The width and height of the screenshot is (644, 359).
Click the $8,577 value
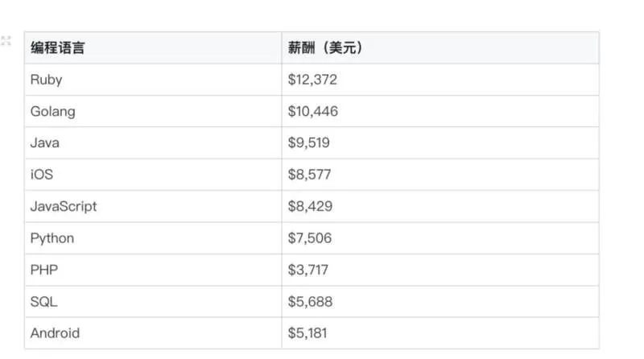click(309, 175)
